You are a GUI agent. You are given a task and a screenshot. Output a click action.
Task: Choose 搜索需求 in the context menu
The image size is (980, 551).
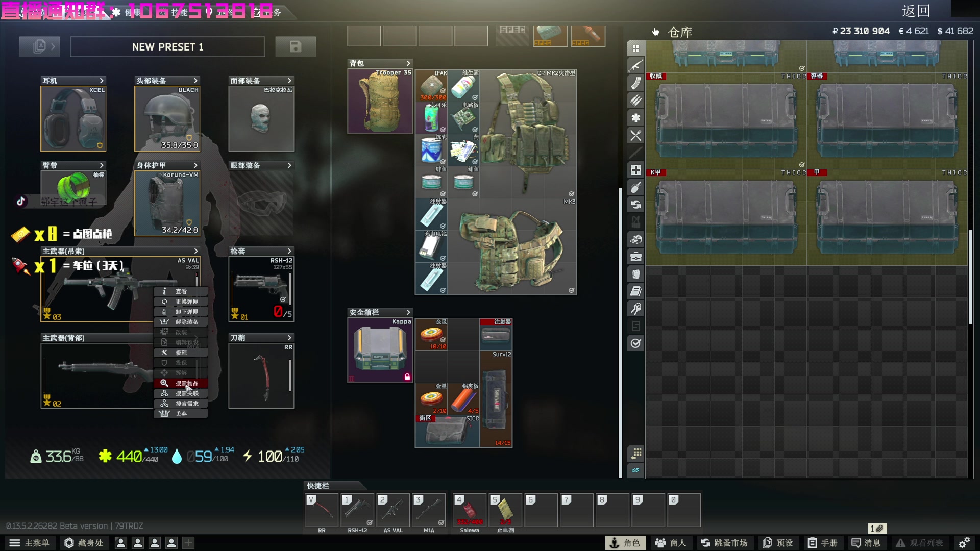(181, 404)
